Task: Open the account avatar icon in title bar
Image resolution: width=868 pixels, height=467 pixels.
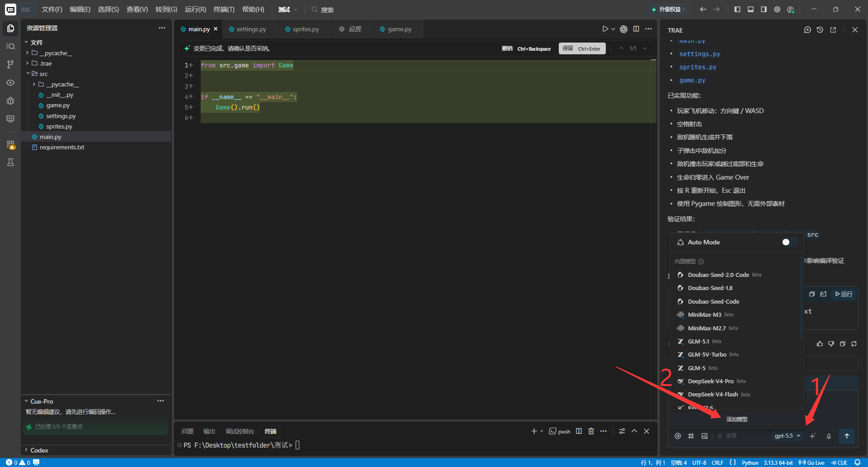Action: 791,9
